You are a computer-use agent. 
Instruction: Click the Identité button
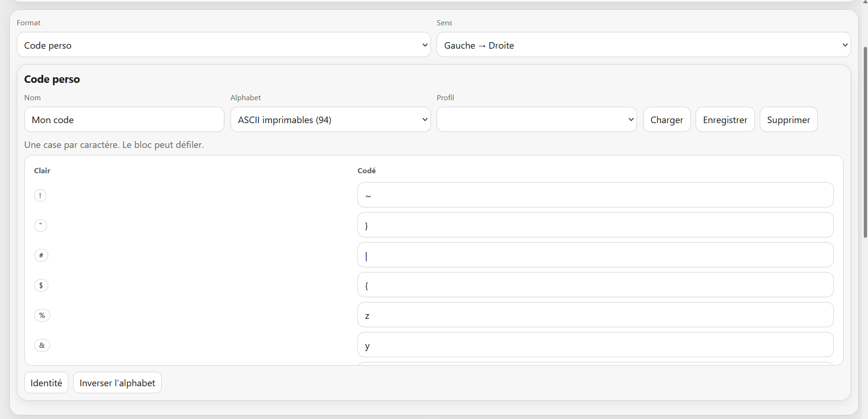pyautogui.click(x=46, y=382)
